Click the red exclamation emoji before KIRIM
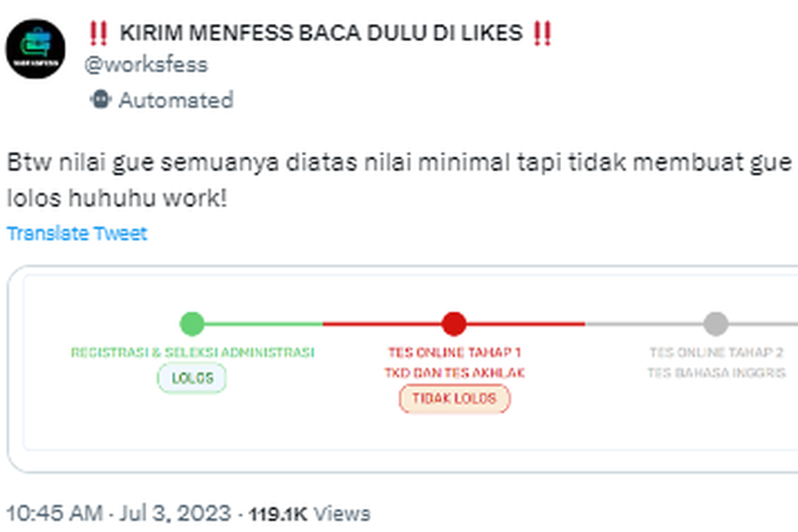The width and height of the screenshot is (798, 532). pyautogui.click(x=98, y=33)
